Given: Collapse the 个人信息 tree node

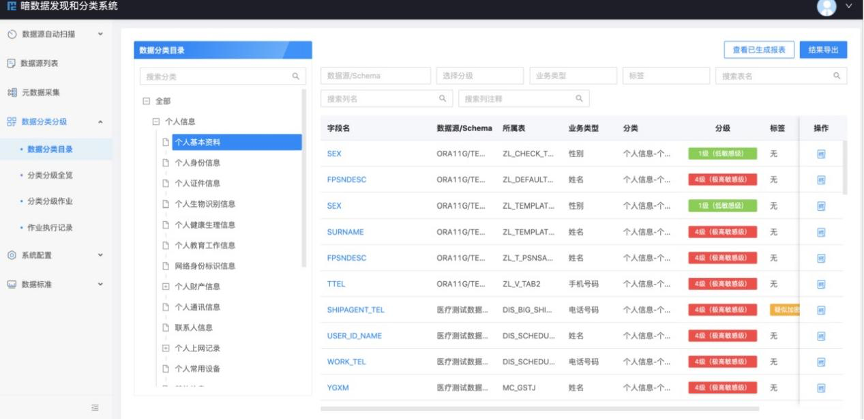Looking at the screenshot, I should coord(156,122).
